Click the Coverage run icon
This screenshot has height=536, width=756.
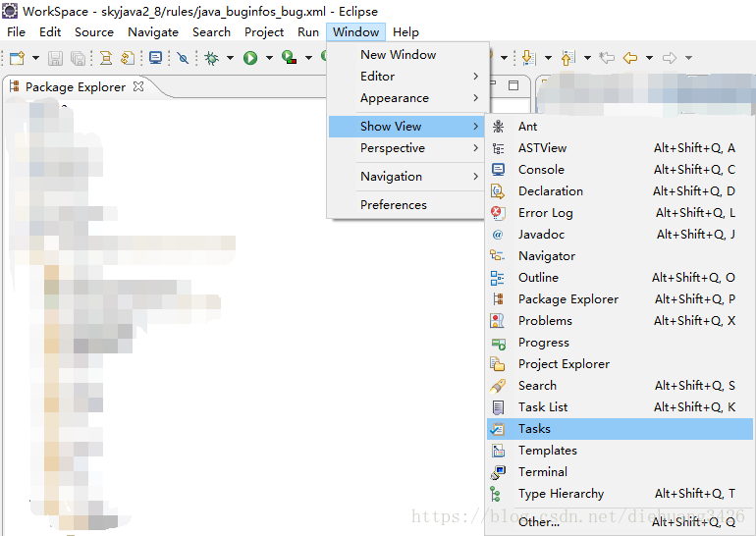[289, 58]
